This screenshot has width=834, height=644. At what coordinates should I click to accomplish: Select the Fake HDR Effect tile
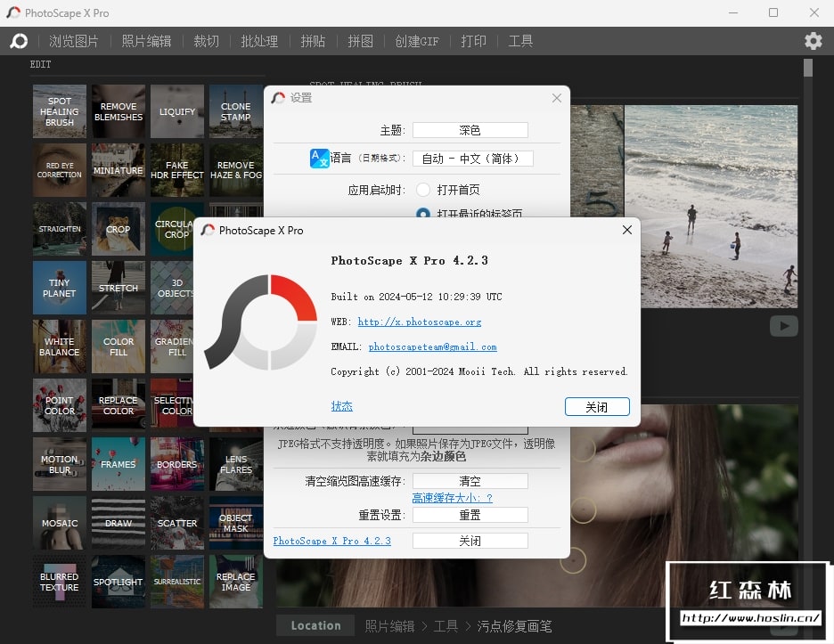tap(177, 170)
